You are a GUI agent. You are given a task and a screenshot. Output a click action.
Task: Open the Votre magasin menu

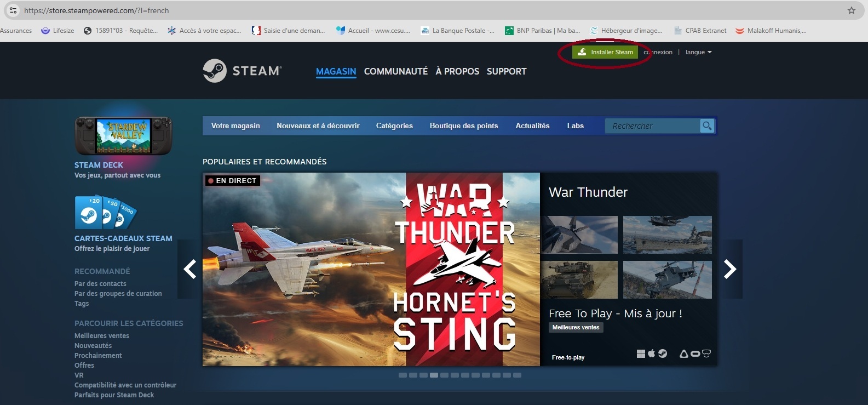tap(235, 126)
